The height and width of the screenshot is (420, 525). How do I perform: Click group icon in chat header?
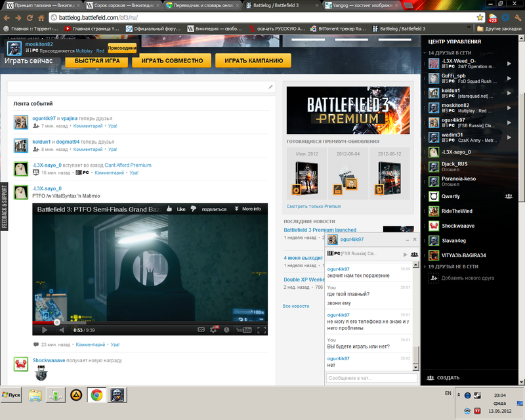414,255
